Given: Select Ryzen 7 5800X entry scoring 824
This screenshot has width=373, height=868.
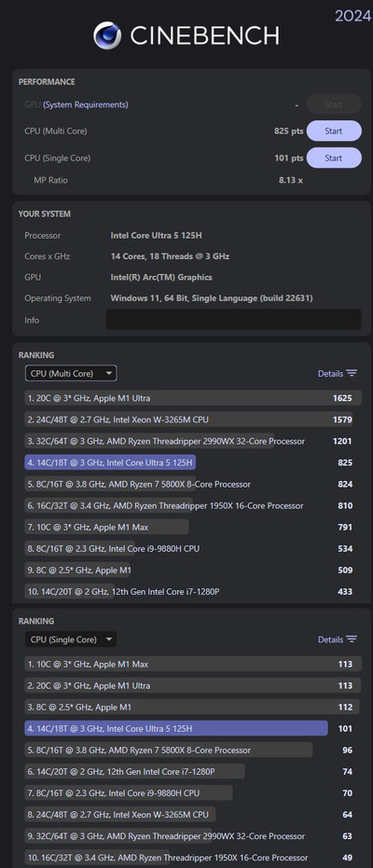Looking at the screenshot, I should [x=193, y=484].
